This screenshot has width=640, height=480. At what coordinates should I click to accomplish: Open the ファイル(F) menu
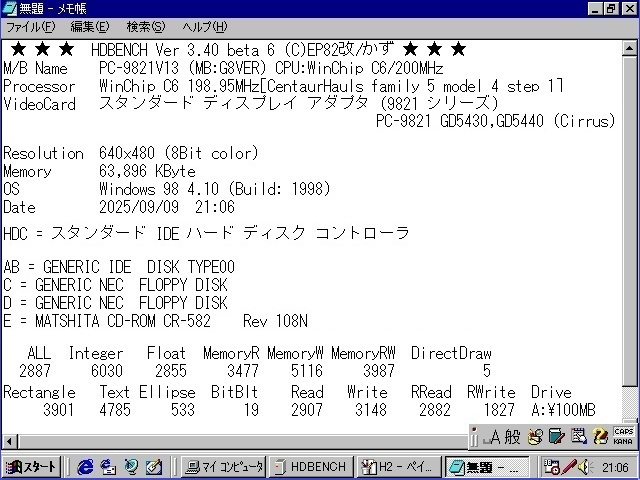click(x=31, y=27)
